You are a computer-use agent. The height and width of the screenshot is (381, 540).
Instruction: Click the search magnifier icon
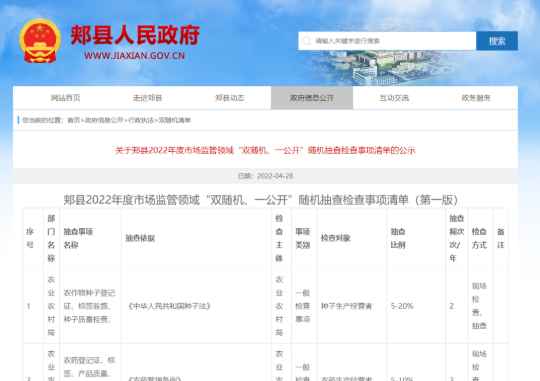306,41
